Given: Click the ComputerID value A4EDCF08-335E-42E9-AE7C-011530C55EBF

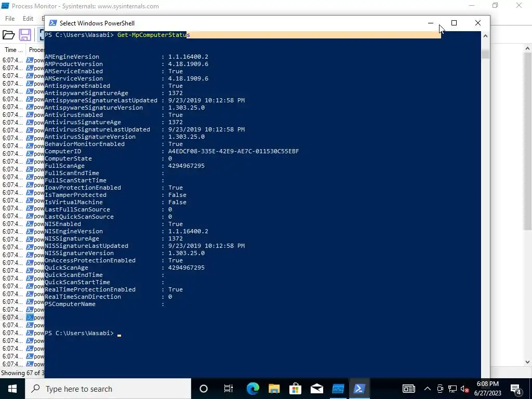Looking at the screenshot, I should pyautogui.click(x=233, y=151).
